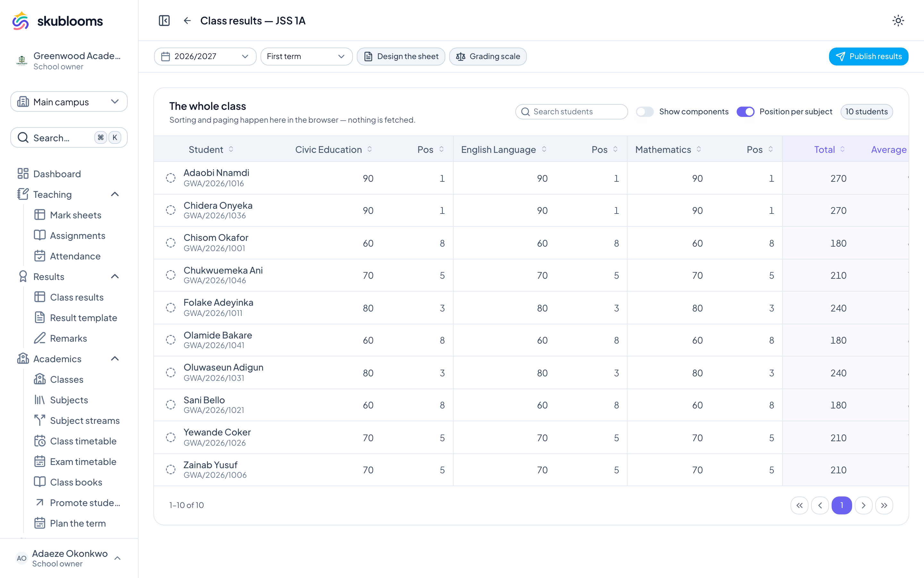Click the Subject streams split icon
Screen dimensions: 924x578
[40, 421]
